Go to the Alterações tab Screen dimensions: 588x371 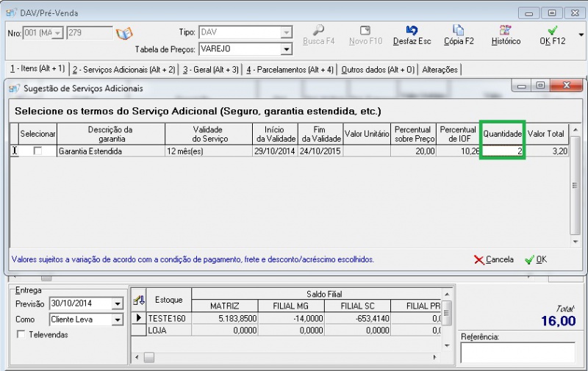click(440, 70)
